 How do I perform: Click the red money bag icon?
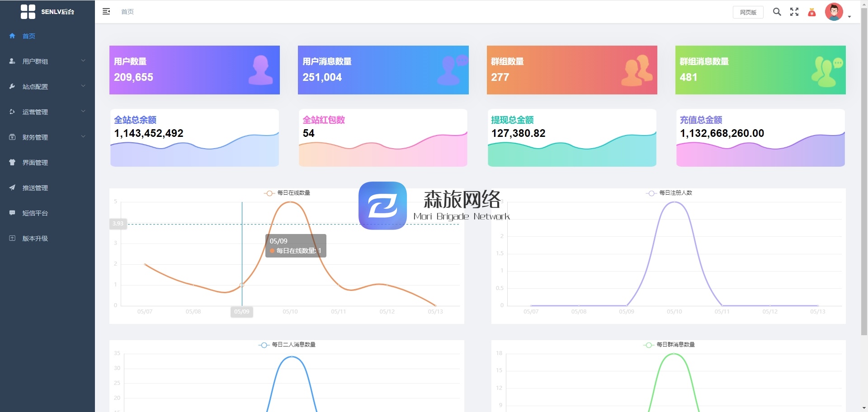(x=812, y=12)
